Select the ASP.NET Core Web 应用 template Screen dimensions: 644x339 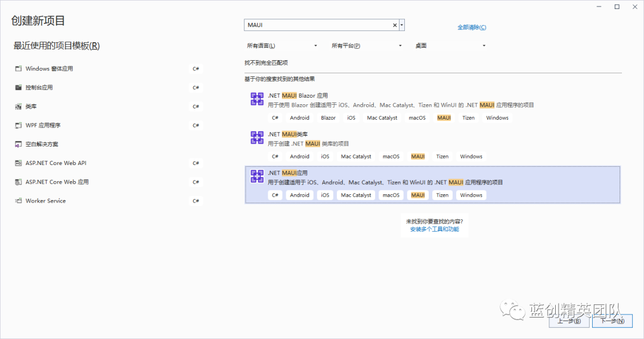(x=109, y=182)
